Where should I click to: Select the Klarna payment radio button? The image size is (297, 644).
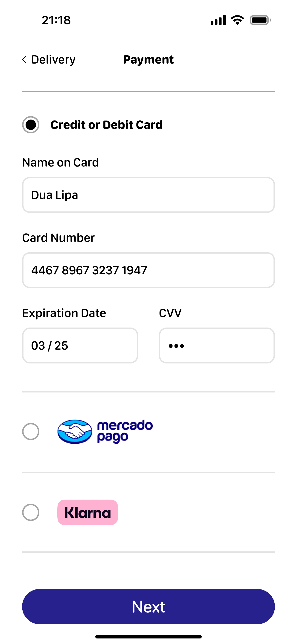(31, 512)
